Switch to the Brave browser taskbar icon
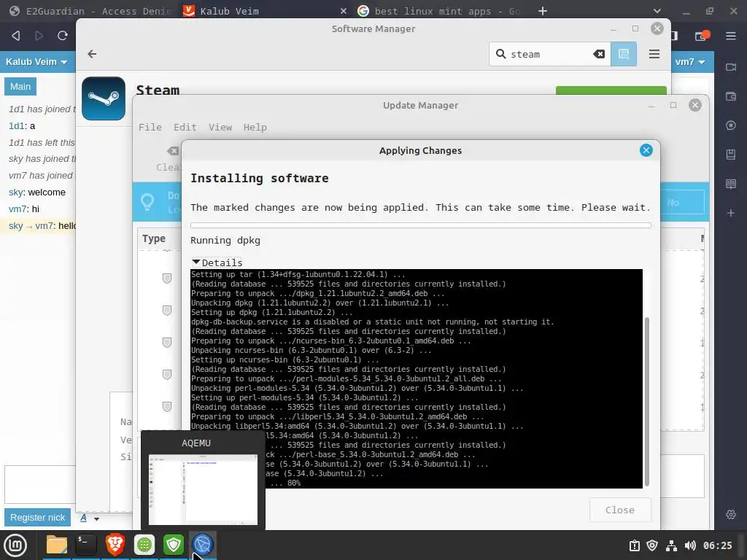This screenshot has width=747, height=560. pyautogui.click(x=115, y=545)
